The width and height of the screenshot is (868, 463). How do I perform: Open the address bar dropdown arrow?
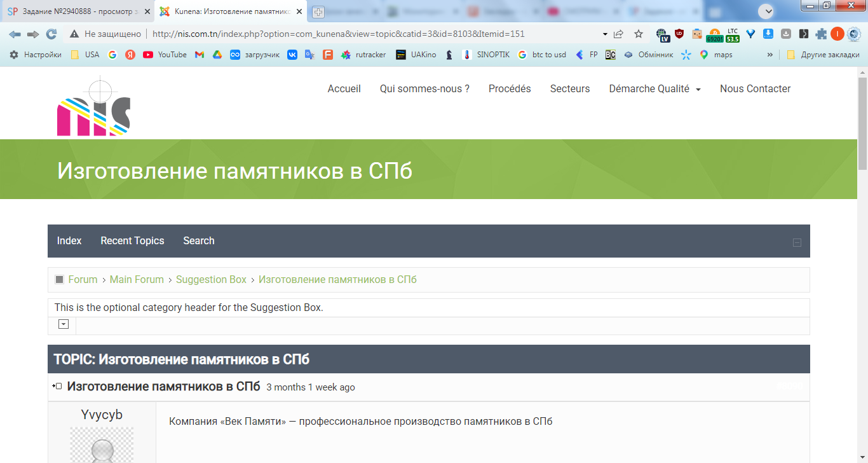tap(605, 34)
